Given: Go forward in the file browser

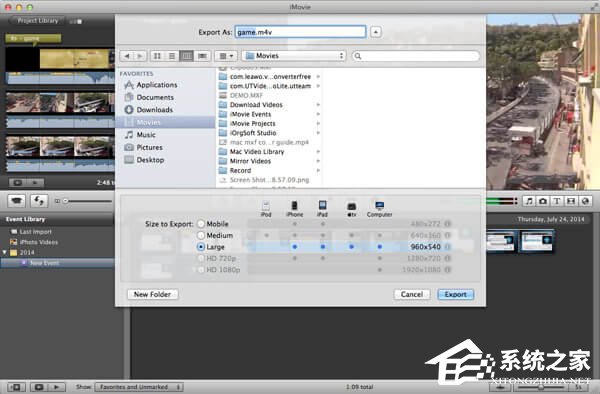Looking at the screenshot, I should pos(140,56).
